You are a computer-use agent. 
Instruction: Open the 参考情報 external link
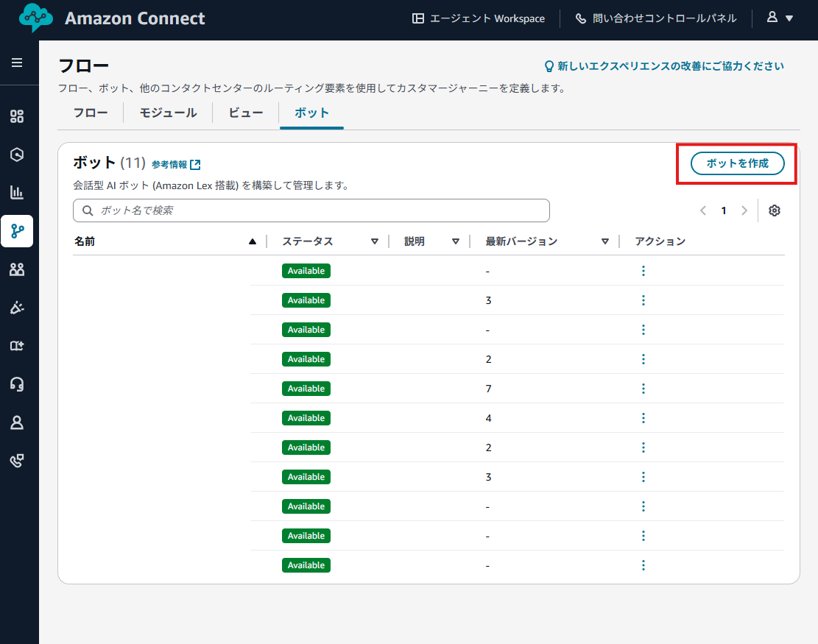click(176, 164)
